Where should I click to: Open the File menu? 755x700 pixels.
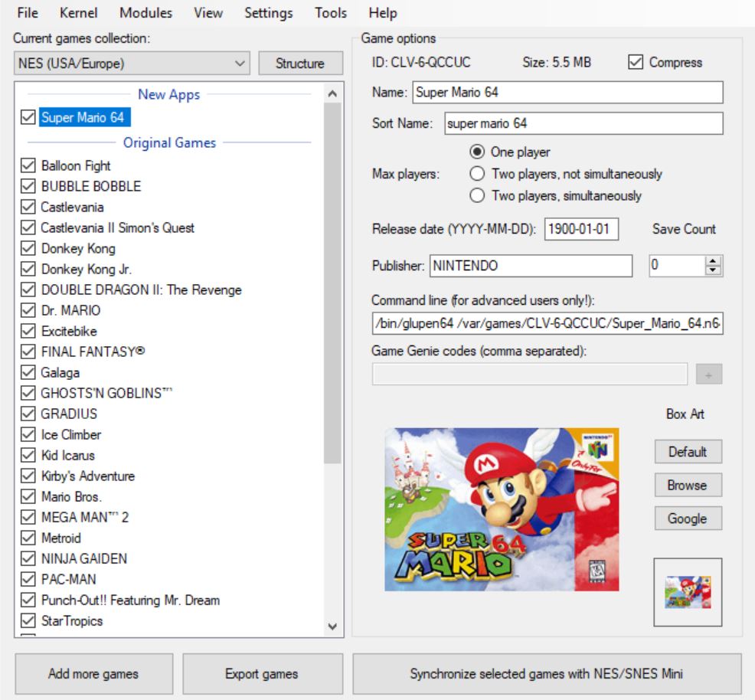click(x=28, y=12)
